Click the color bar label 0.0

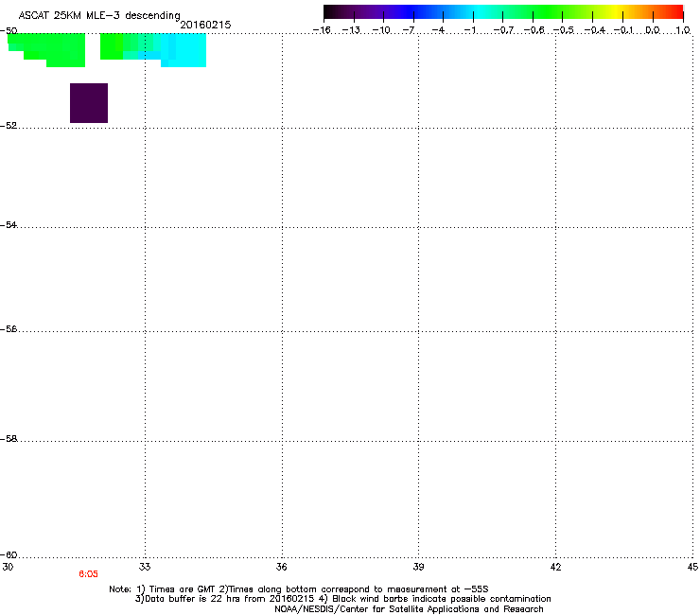[x=653, y=30]
